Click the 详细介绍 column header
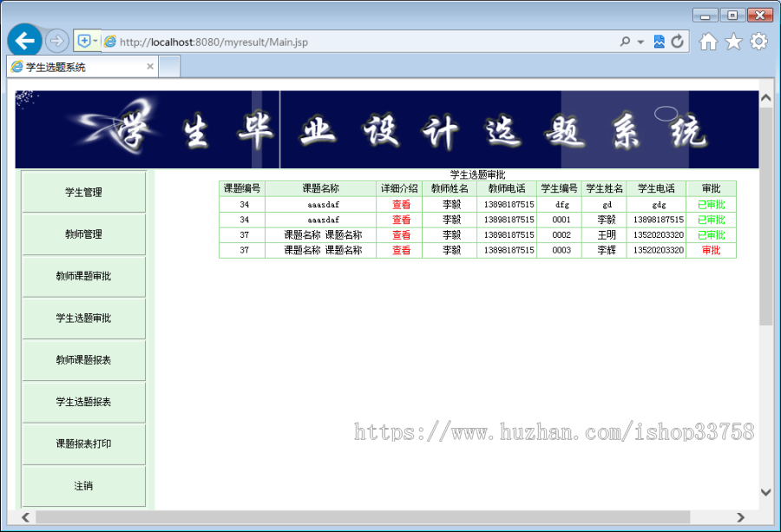This screenshot has width=781, height=532. click(x=399, y=189)
